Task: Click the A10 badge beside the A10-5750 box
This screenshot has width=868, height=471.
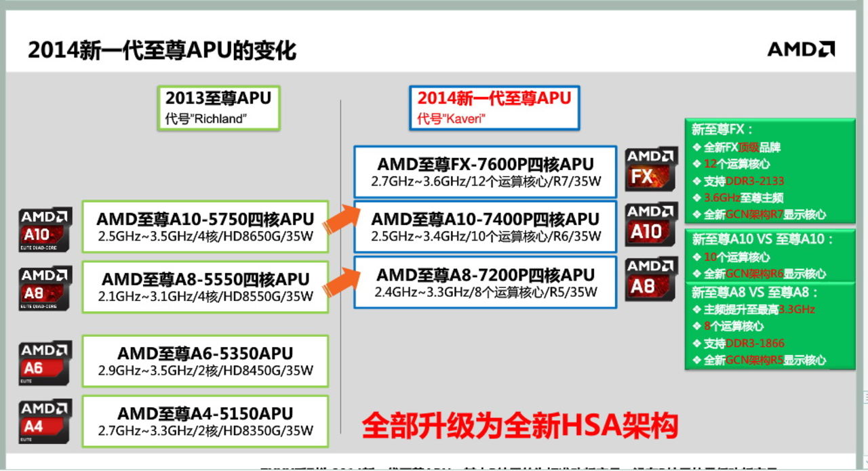Action: pyautogui.click(x=45, y=230)
